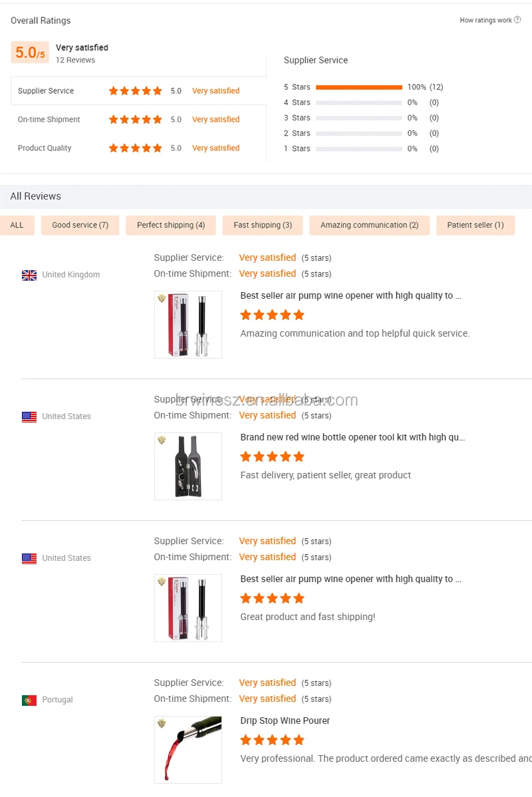The height and width of the screenshot is (797, 532).
Task: Click the Drip Stop Wine Pourer review stars
Action: [x=272, y=740]
